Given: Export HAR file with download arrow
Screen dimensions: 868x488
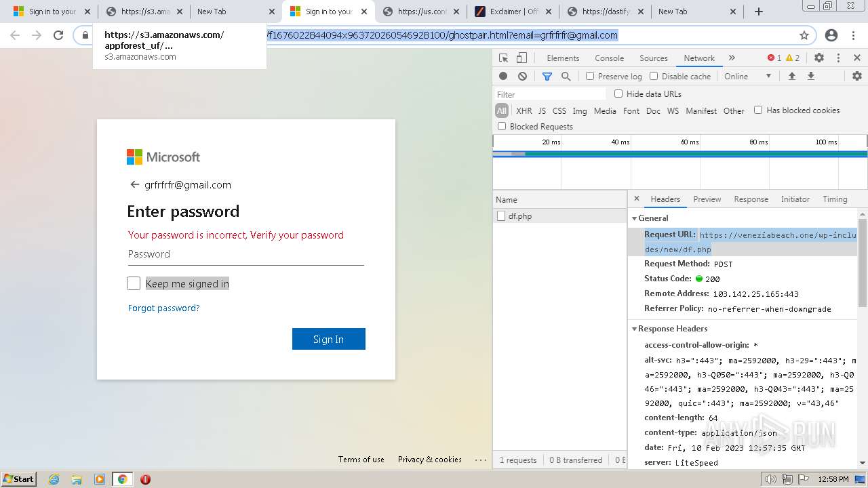Looking at the screenshot, I should (x=810, y=77).
